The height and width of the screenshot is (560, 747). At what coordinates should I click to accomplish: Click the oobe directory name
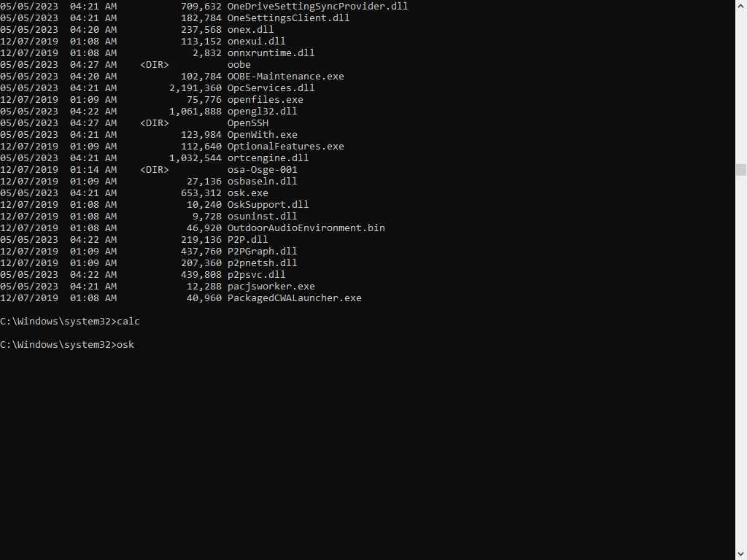(x=239, y=65)
